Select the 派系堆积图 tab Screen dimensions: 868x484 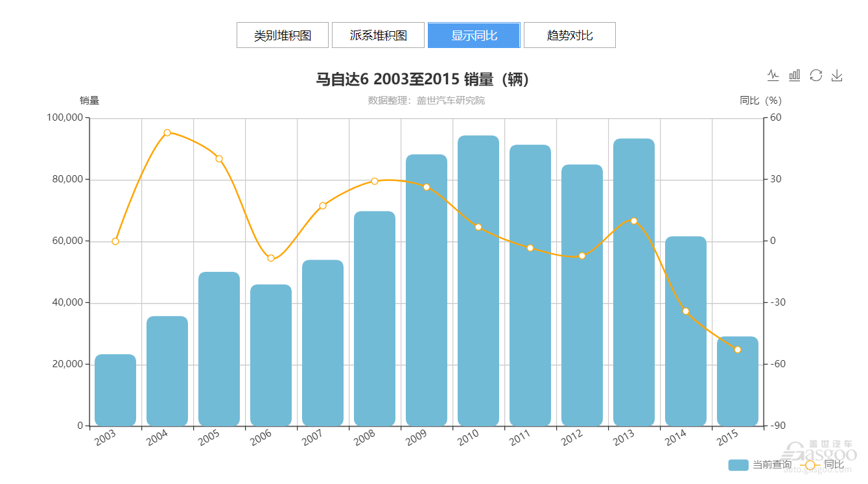pos(378,35)
